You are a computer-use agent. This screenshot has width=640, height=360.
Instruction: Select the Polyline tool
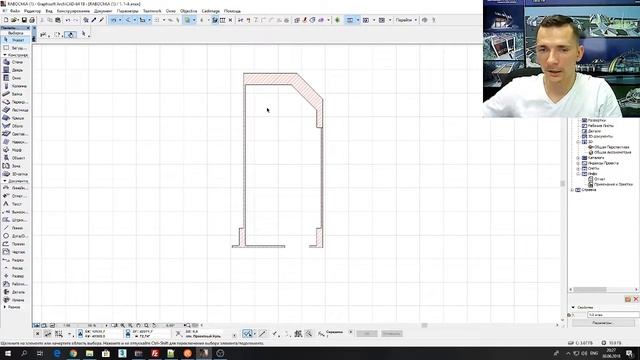[15, 244]
